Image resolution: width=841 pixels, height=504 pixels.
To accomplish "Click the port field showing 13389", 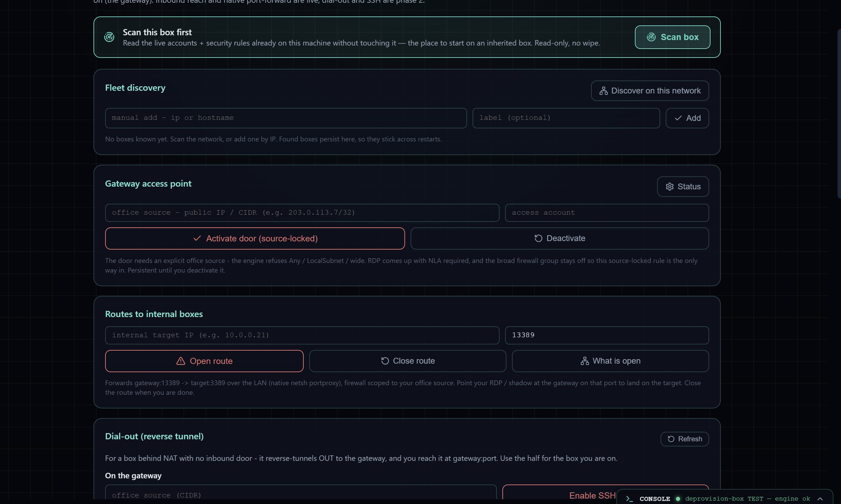I will [607, 335].
